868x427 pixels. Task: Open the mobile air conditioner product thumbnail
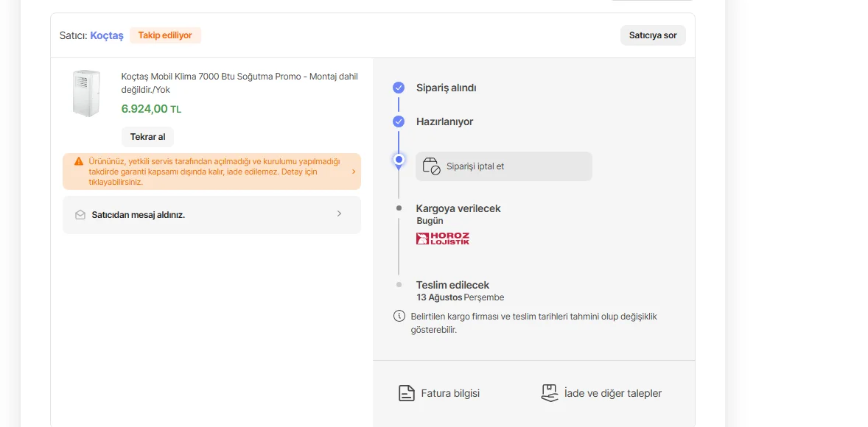[87, 93]
